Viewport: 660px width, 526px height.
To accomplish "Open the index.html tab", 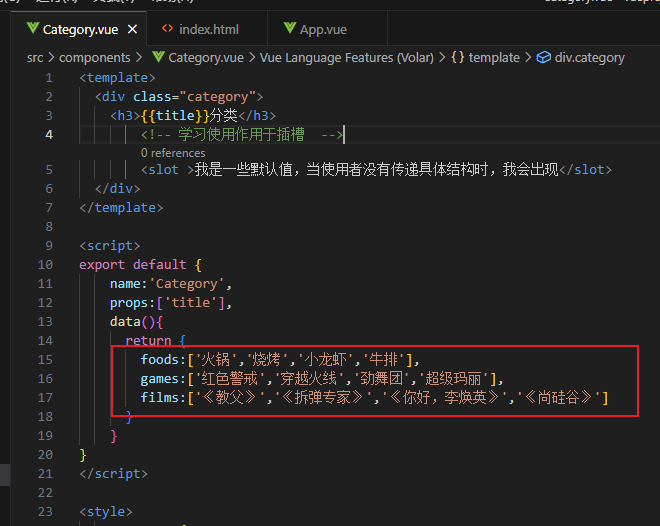I will (x=208, y=29).
